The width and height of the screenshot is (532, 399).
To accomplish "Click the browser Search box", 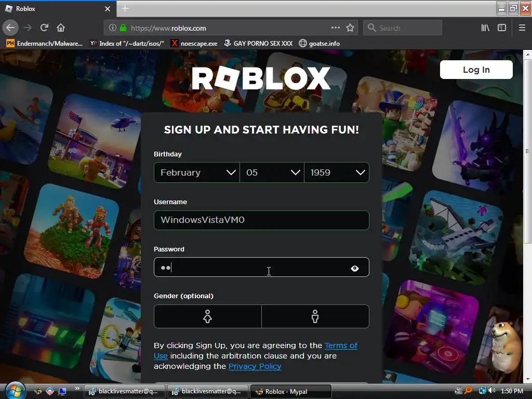I will 403,28.
